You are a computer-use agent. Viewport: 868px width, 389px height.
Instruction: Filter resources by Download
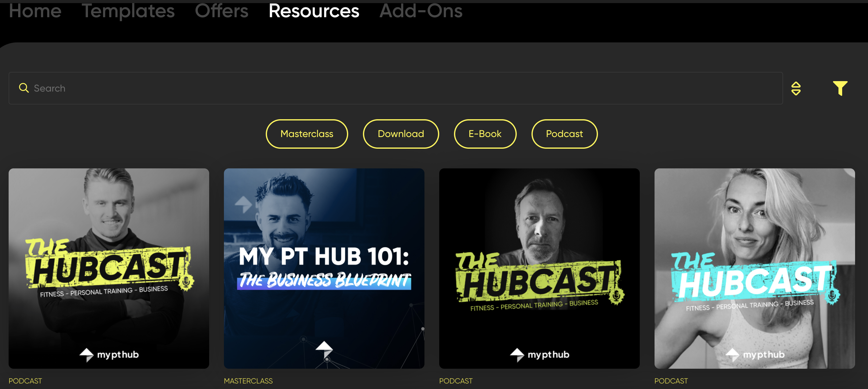[401, 134]
